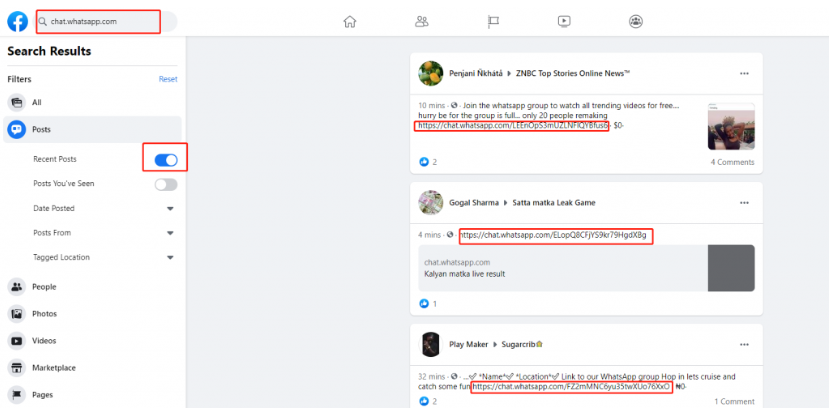Open options menu on Penjani's post
Image resolution: width=830 pixels, height=408 pixels.
744,74
